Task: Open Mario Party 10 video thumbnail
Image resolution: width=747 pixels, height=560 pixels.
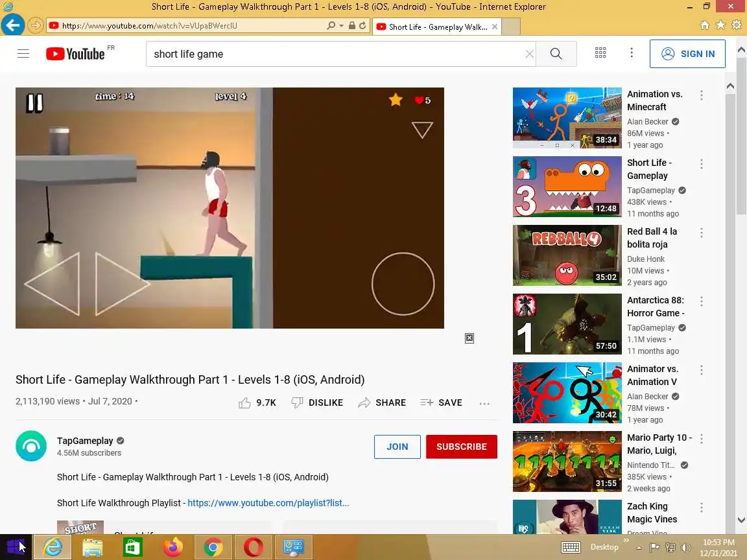Action: point(567,461)
